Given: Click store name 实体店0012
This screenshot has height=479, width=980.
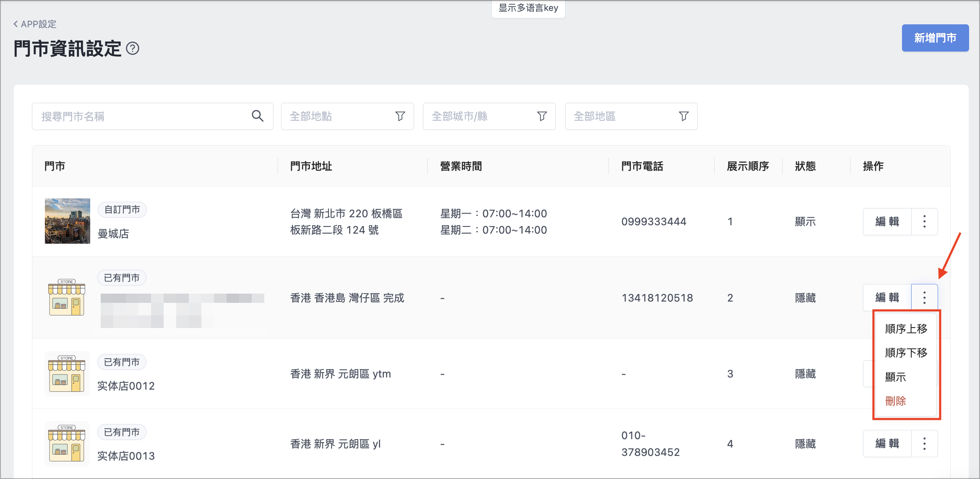Looking at the screenshot, I should click(x=126, y=386).
